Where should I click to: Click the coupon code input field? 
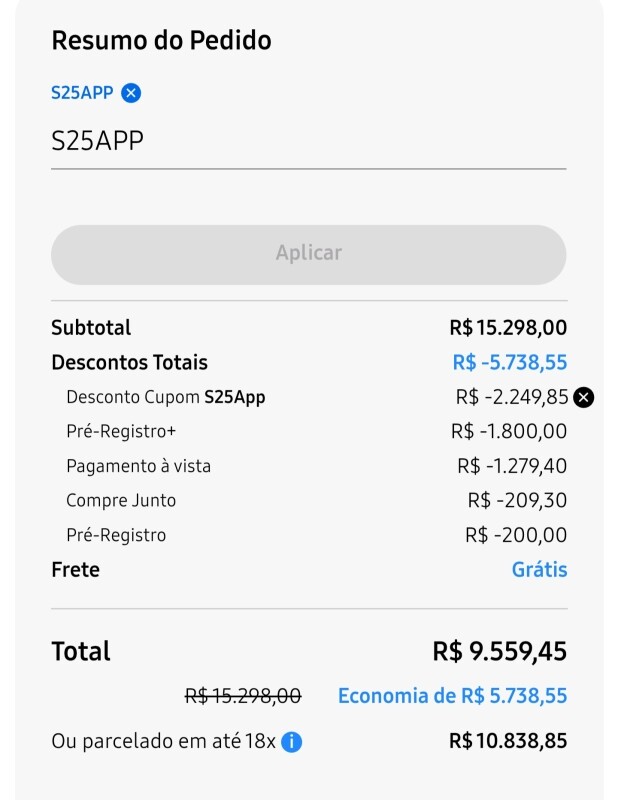308,142
